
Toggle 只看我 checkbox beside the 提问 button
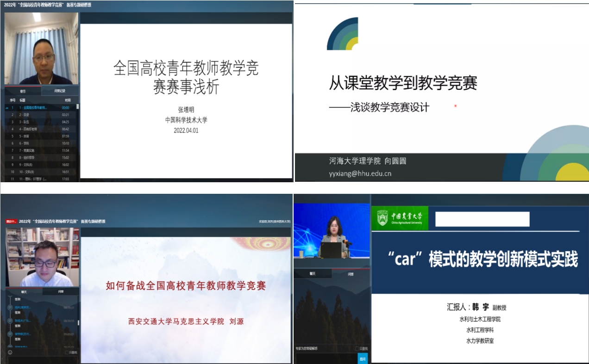tap(357, 349)
